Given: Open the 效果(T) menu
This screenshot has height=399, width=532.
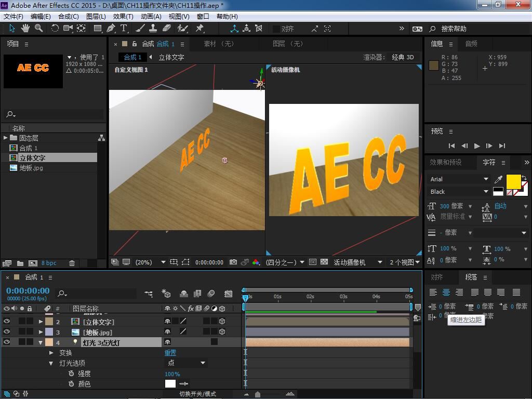Looking at the screenshot, I should point(123,16).
